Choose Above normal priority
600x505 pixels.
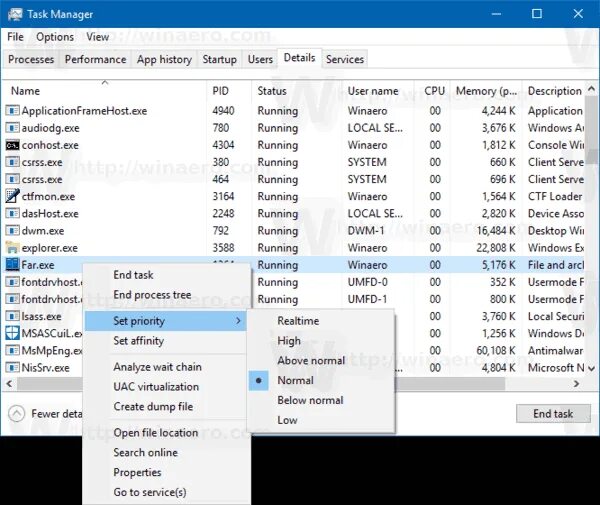pyautogui.click(x=321, y=360)
